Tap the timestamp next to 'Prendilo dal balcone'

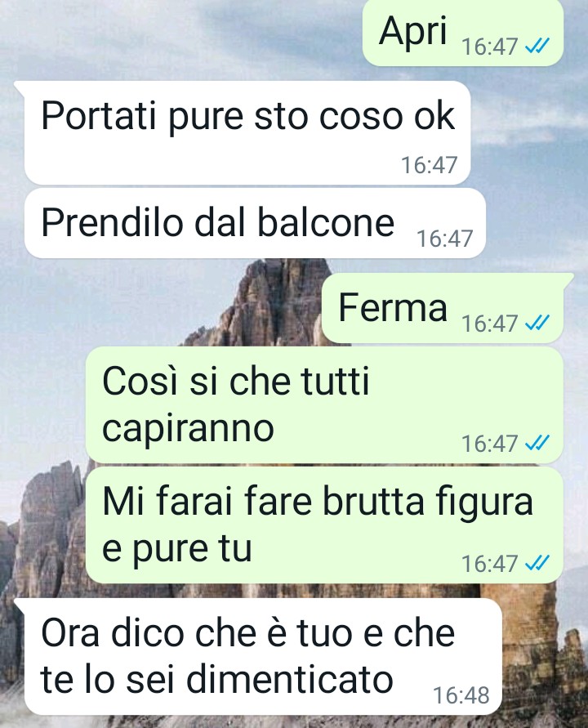click(x=444, y=239)
